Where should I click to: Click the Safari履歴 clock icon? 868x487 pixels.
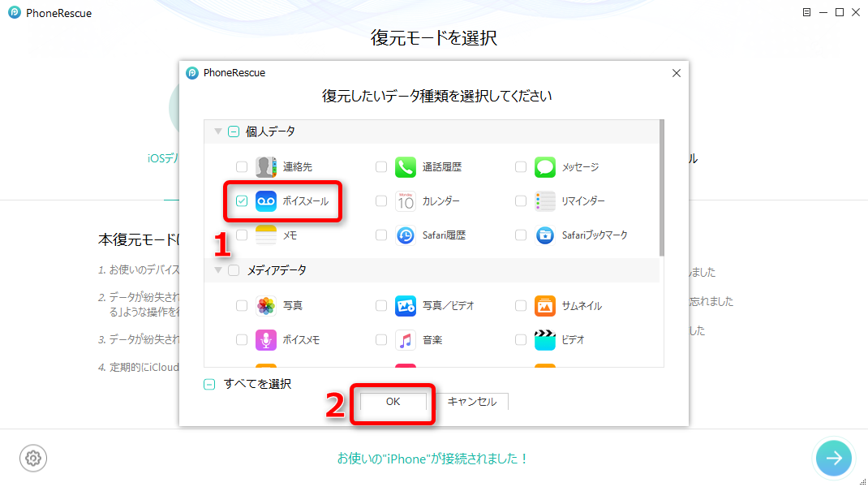click(x=406, y=235)
